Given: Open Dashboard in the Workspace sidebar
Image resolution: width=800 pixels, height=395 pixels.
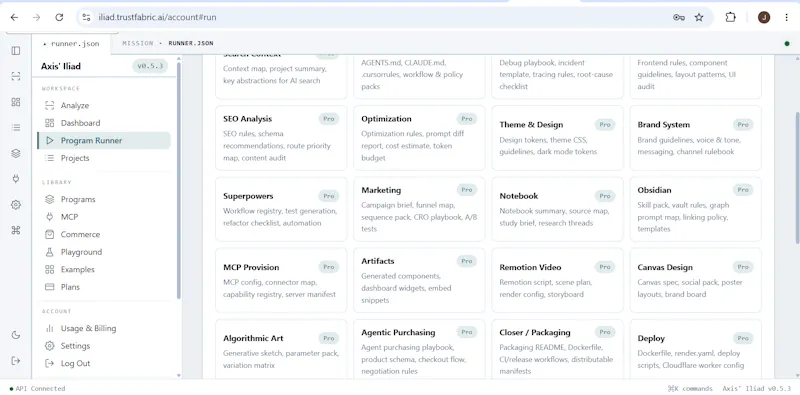Looking at the screenshot, I should (x=104, y=123).
